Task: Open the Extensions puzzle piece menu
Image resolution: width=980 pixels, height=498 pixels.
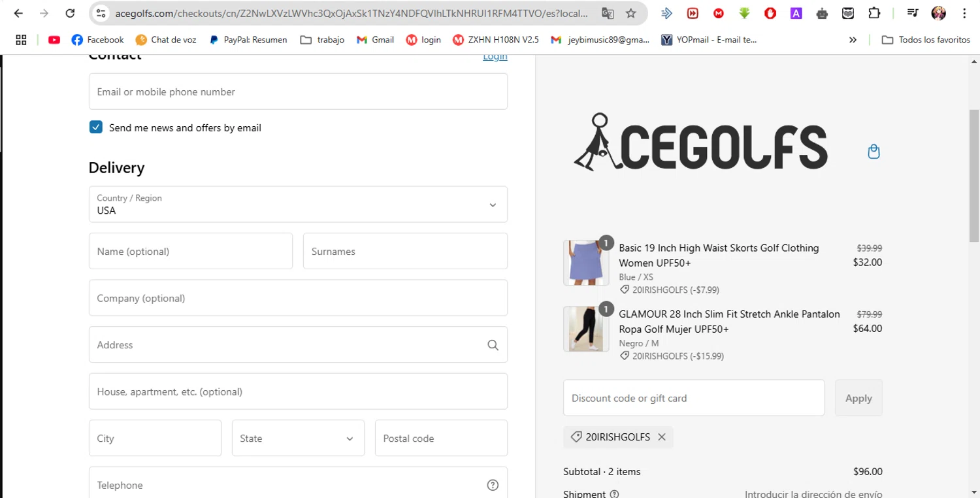Action: click(x=874, y=13)
